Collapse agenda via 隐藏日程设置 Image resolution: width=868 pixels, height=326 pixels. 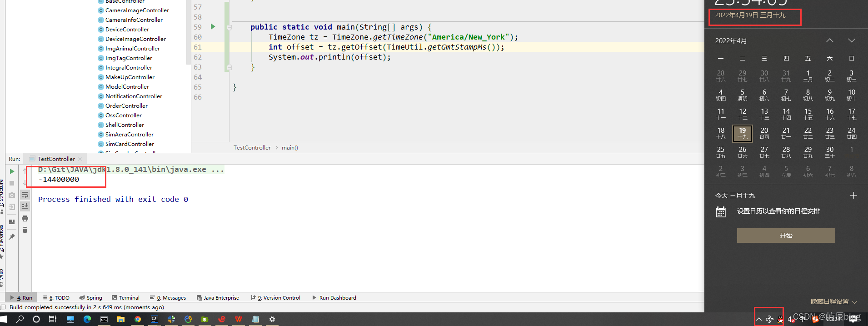click(x=833, y=301)
